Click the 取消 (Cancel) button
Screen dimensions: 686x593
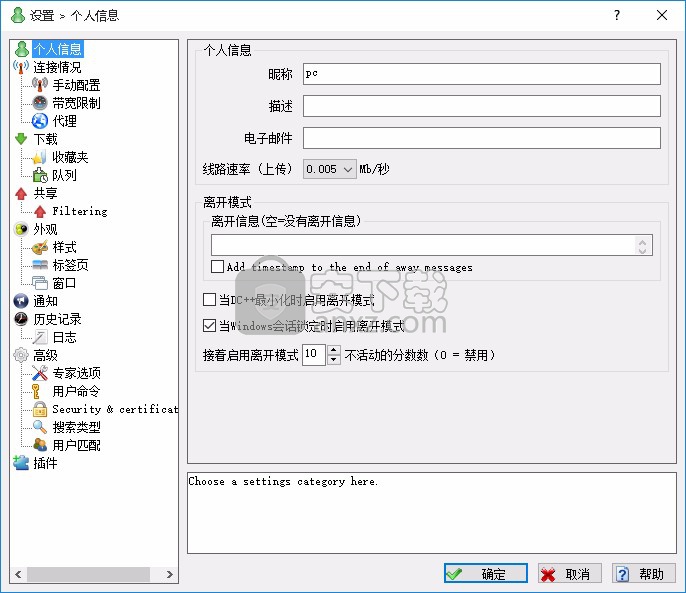point(570,573)
